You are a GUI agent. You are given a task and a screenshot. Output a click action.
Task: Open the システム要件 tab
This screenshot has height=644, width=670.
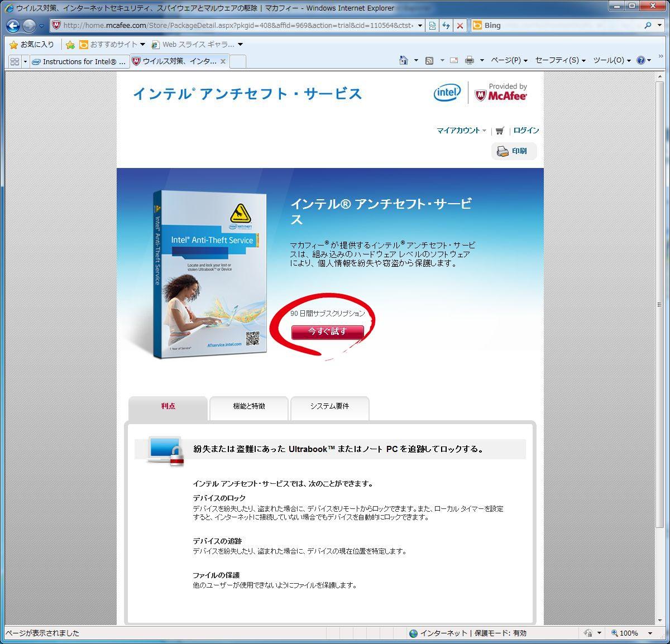(x=330, y=407)
